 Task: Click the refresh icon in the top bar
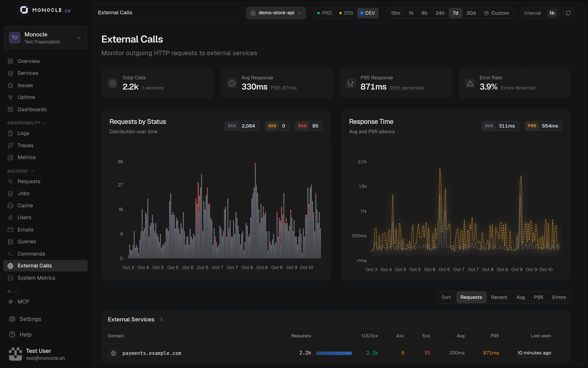tap(568, 13)
